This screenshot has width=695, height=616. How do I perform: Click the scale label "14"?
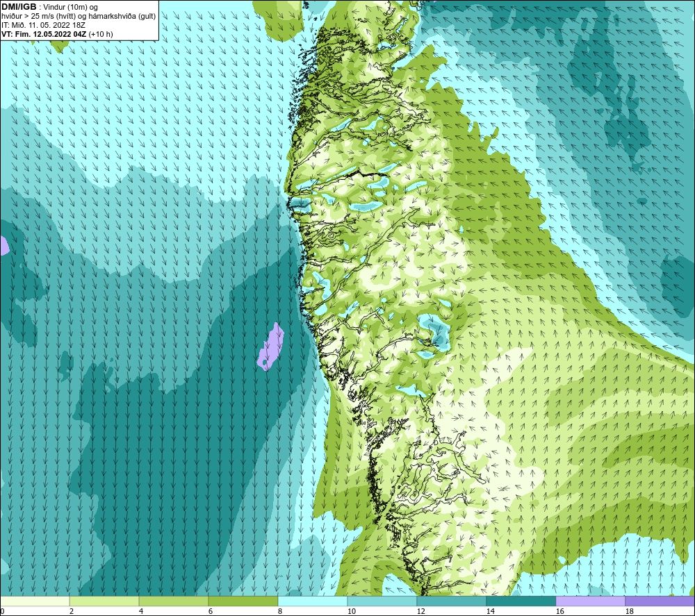[490, 611]
